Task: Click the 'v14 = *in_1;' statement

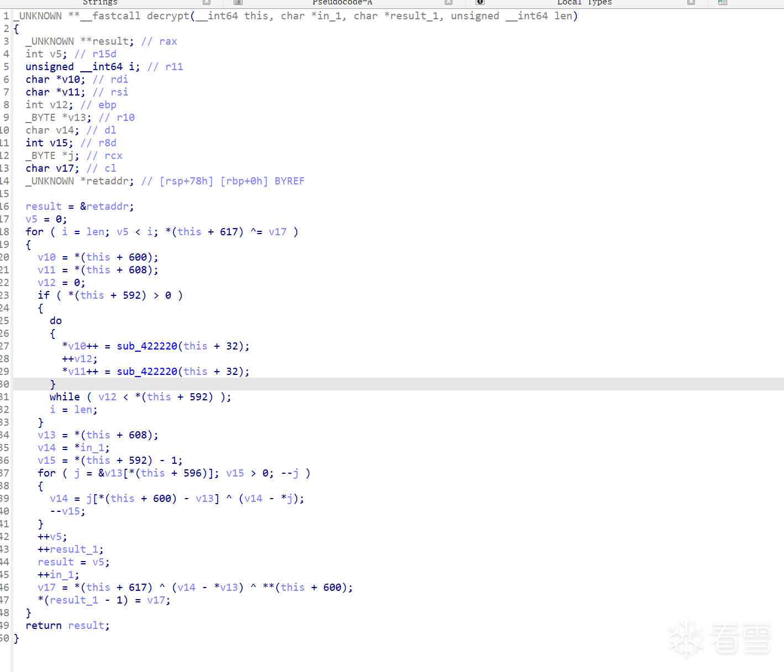Action: coord(73,448)
